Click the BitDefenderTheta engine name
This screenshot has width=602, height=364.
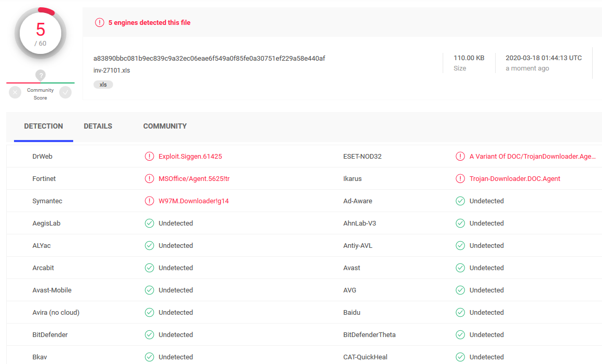click(x=370, y=335)
